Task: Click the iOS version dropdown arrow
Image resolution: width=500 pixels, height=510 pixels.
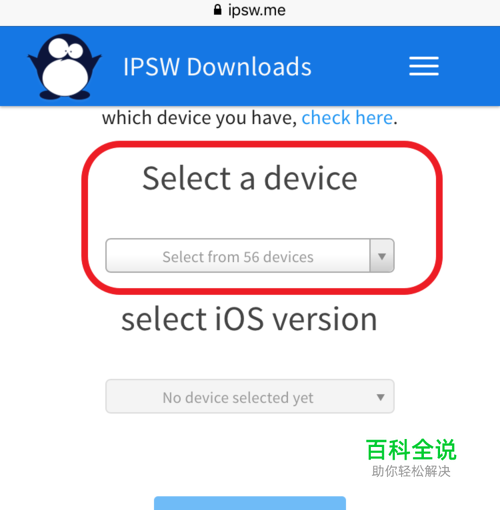Action: click(380, 397)
